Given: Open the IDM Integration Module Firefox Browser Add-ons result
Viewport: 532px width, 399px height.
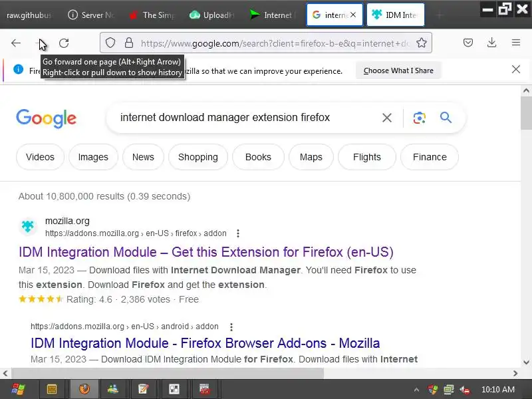Looking at the screenshot, I should (205, 343).
